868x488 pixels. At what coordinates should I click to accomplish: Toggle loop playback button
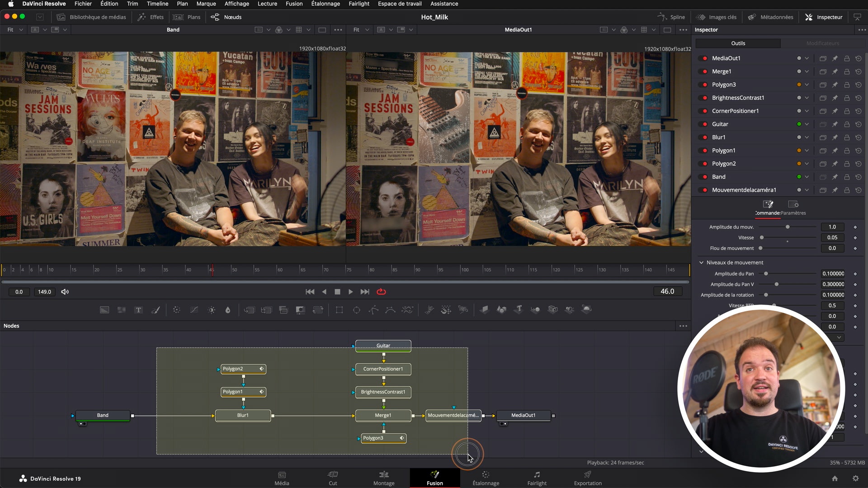[381, 292]
